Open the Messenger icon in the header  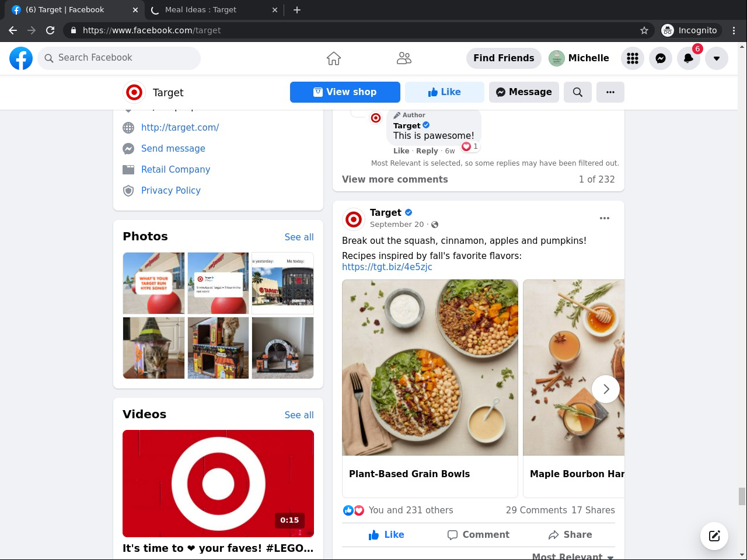[661, 58]
